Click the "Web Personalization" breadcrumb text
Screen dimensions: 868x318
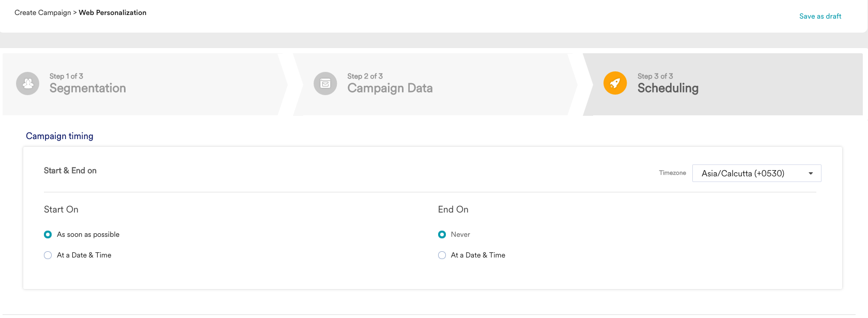coord(113,13)
